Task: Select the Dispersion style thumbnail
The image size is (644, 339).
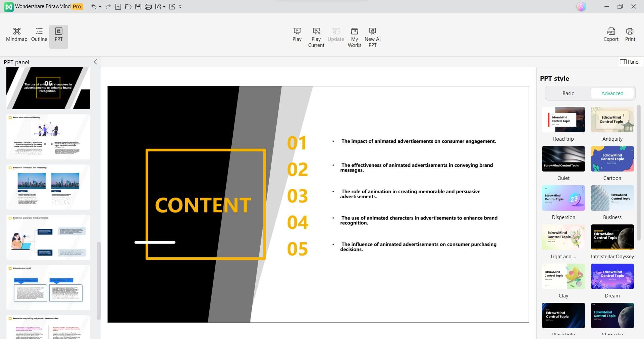Action: (x=563, y=198)
